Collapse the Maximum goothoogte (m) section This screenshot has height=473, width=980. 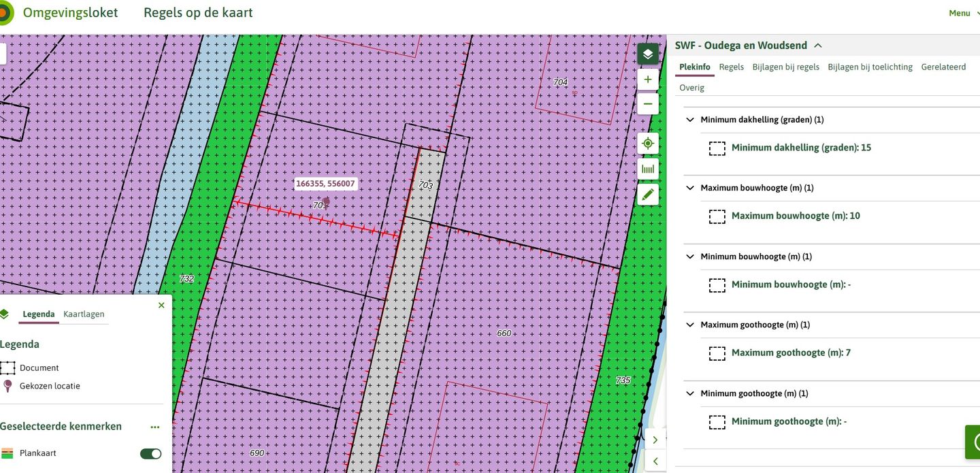point(691,325)
